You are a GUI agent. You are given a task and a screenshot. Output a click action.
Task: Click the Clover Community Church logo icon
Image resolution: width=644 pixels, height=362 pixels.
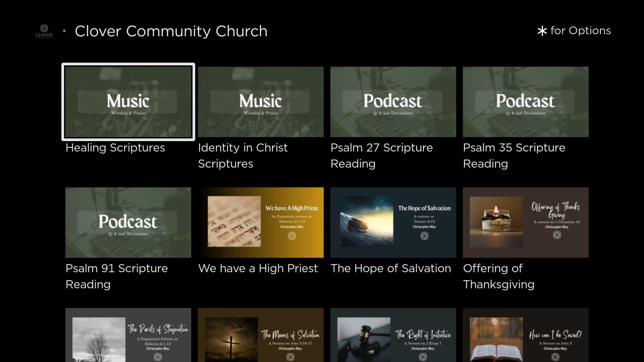pos(44,31)
